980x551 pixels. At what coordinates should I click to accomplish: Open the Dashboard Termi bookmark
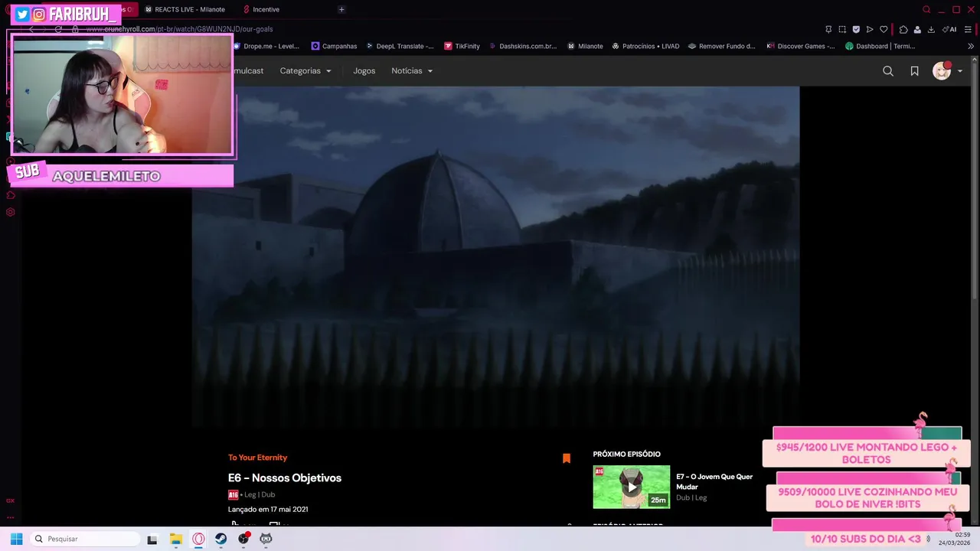coord(880,46)
